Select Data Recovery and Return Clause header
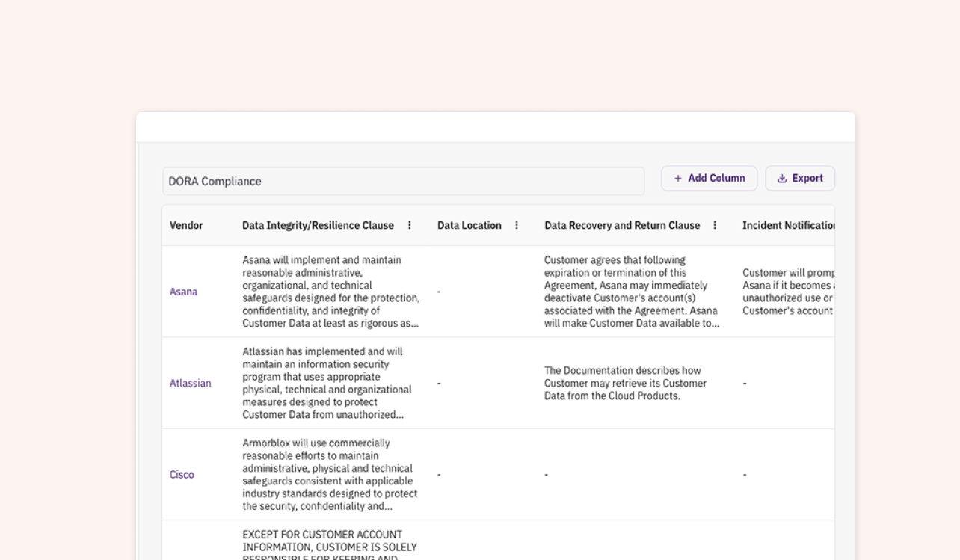Image resolution: width=960 pixels, height=560 pixels. tap(621, 225)
